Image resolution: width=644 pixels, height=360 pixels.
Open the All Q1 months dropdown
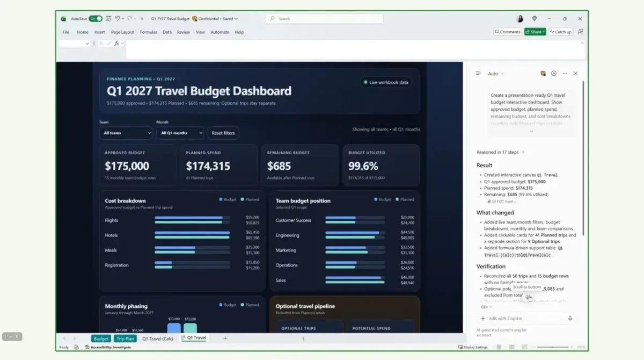[180, 133]
